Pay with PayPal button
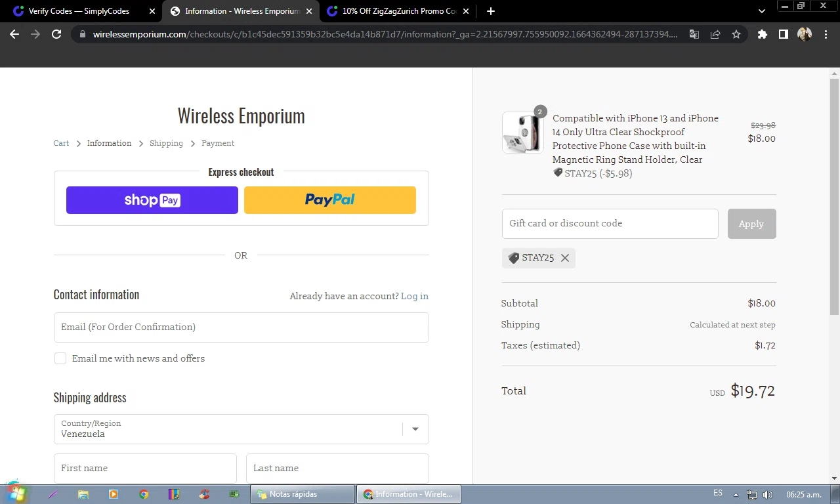The image size is (840, 504). tap(330, 200)
